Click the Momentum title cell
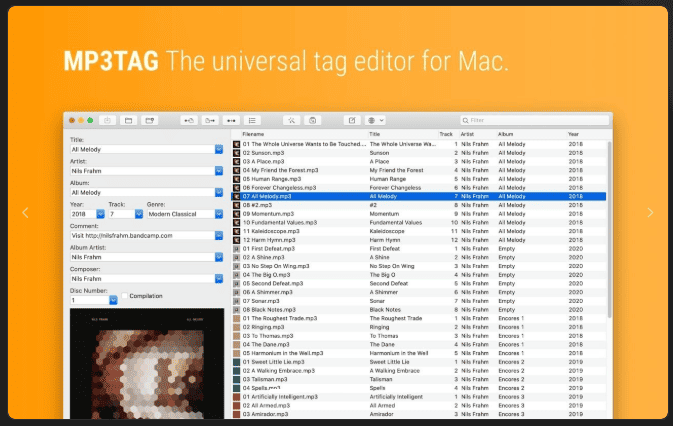 click(x=384, y=214)
